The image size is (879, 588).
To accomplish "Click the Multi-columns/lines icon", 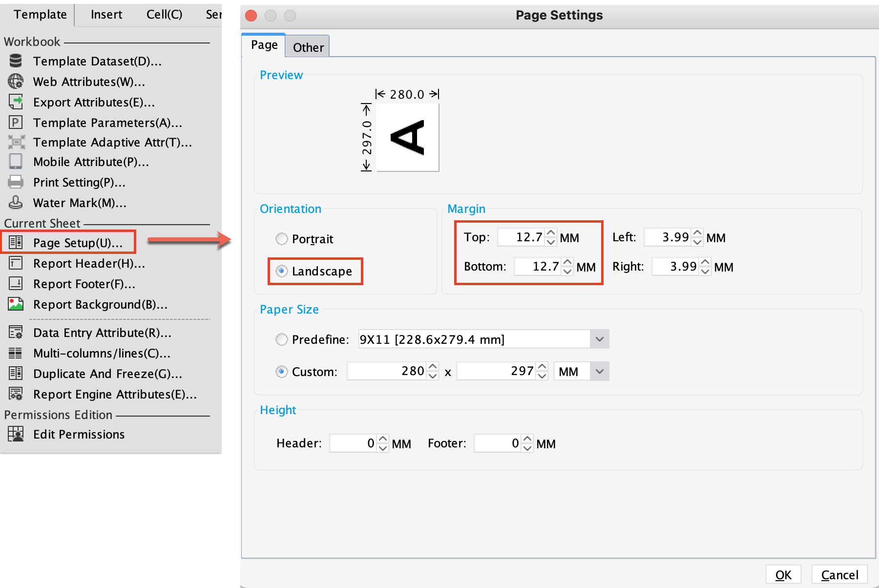I will click(16, 353).
